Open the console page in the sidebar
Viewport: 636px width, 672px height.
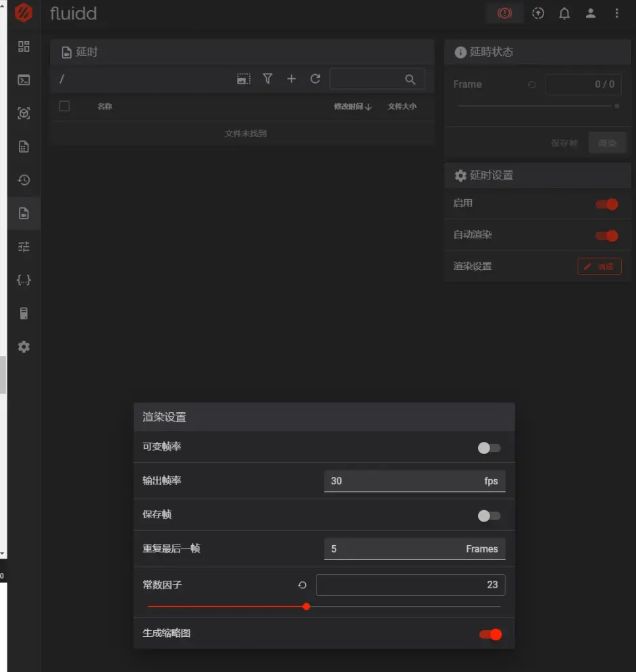[x=24, y=80]
